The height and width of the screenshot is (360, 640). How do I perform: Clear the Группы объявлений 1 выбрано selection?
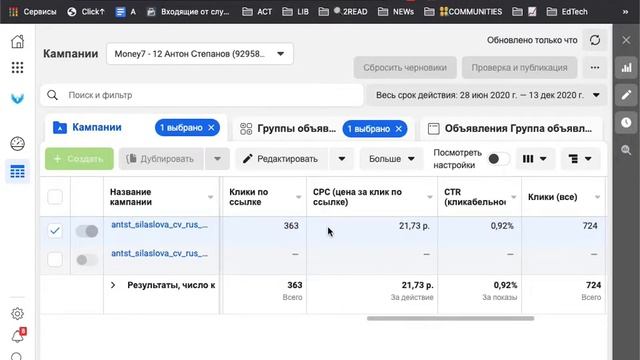[399, 129]
